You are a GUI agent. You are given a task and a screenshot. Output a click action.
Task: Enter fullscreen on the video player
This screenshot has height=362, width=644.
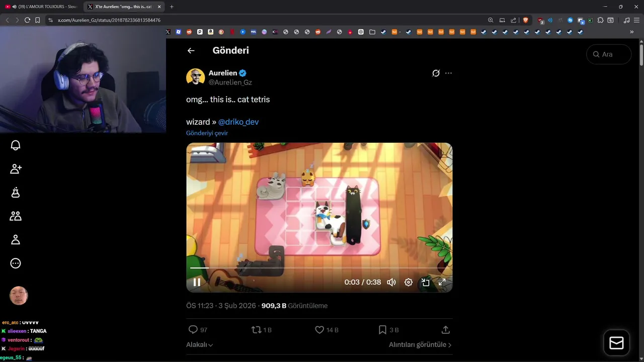[x=442, y=282]
